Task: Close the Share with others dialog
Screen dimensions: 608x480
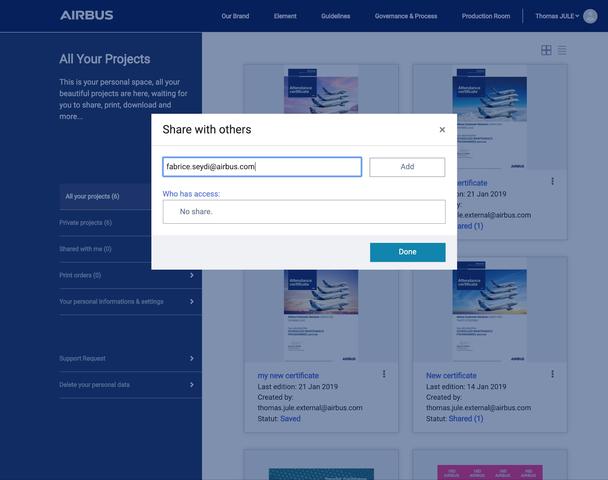Action: (x=442, y=130)
